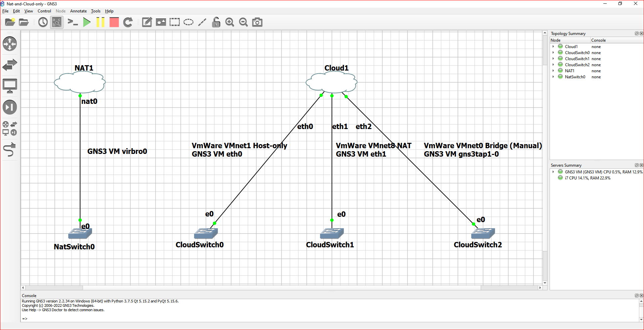Select the CloudSwitch2 switch icon
644x330 pixels.
click(483, 234)
